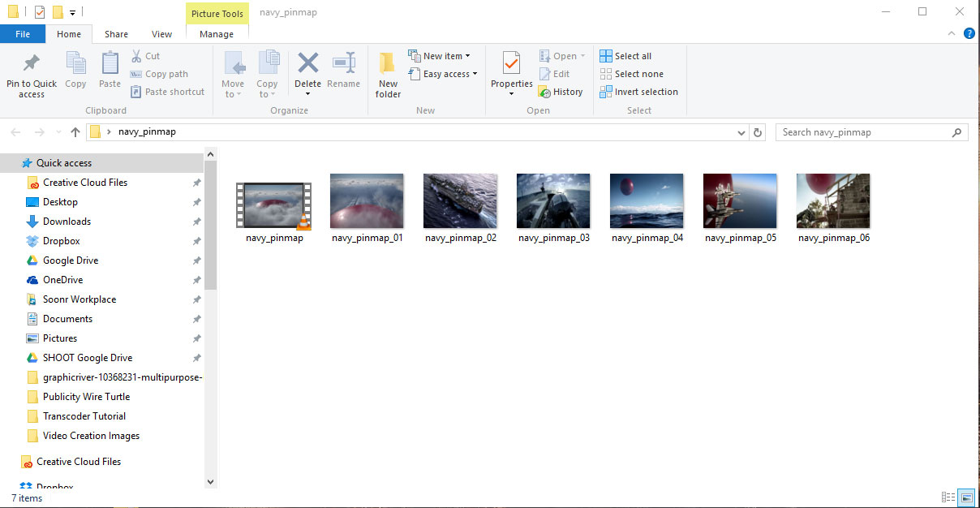Open the File tab

tap(23, 34)
